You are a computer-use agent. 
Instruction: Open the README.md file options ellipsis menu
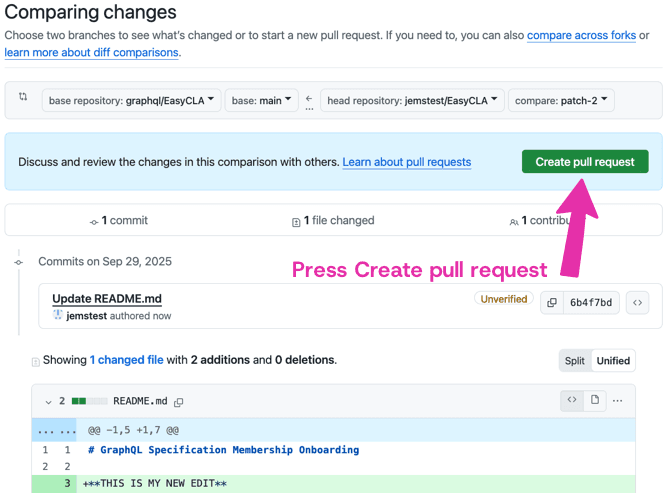[x=617, y=400]
